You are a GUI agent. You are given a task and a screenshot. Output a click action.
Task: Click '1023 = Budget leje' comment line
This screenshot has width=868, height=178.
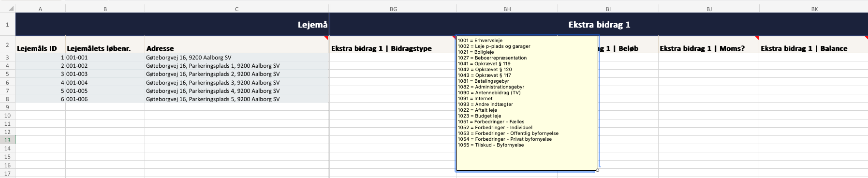point(479,116)
